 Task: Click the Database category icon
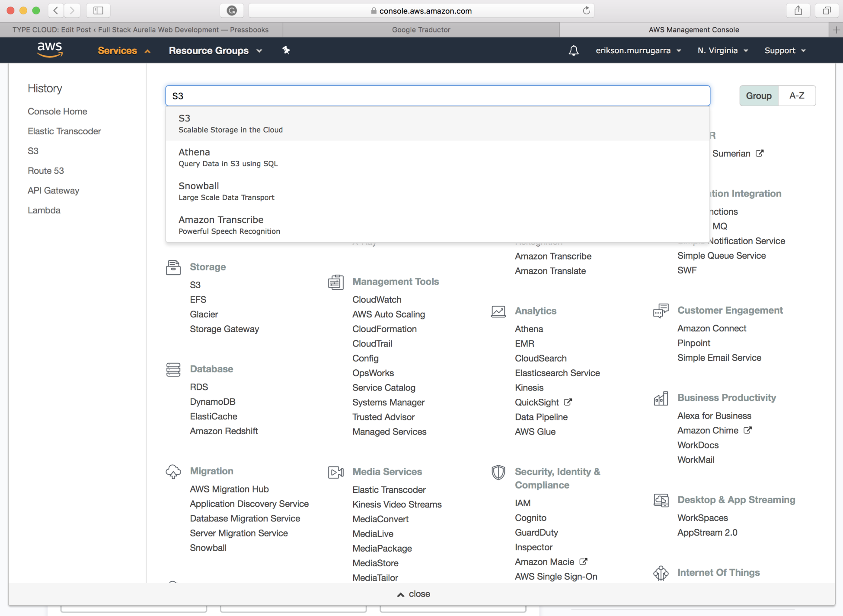[x=173, y=369]
